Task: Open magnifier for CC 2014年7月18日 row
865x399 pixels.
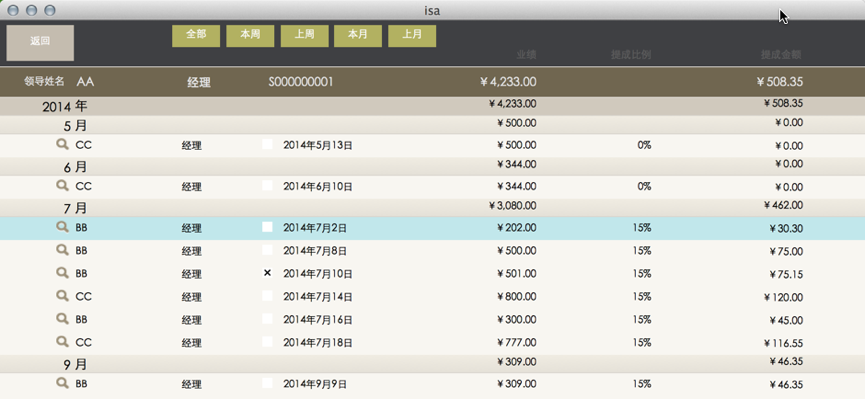Action: (62, 342)
